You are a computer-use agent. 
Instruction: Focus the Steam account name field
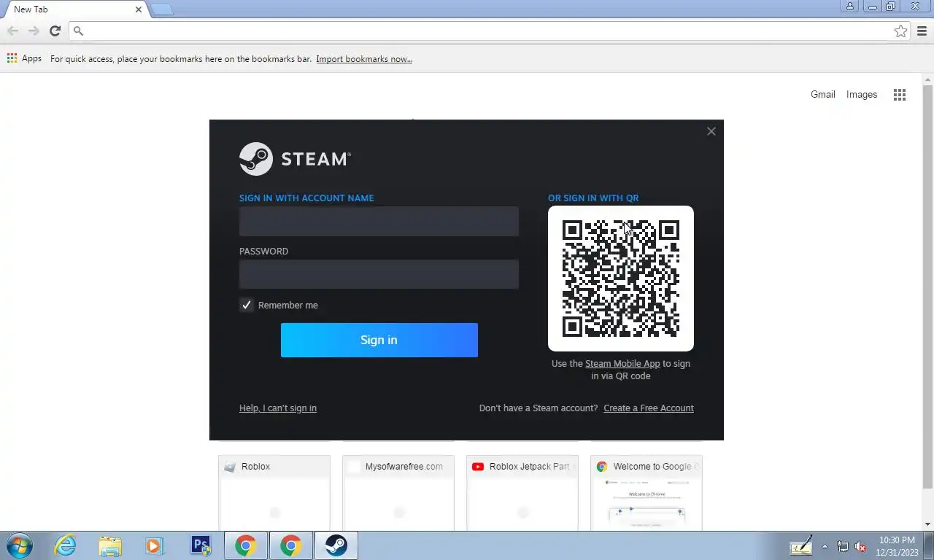tap(379, 221)
